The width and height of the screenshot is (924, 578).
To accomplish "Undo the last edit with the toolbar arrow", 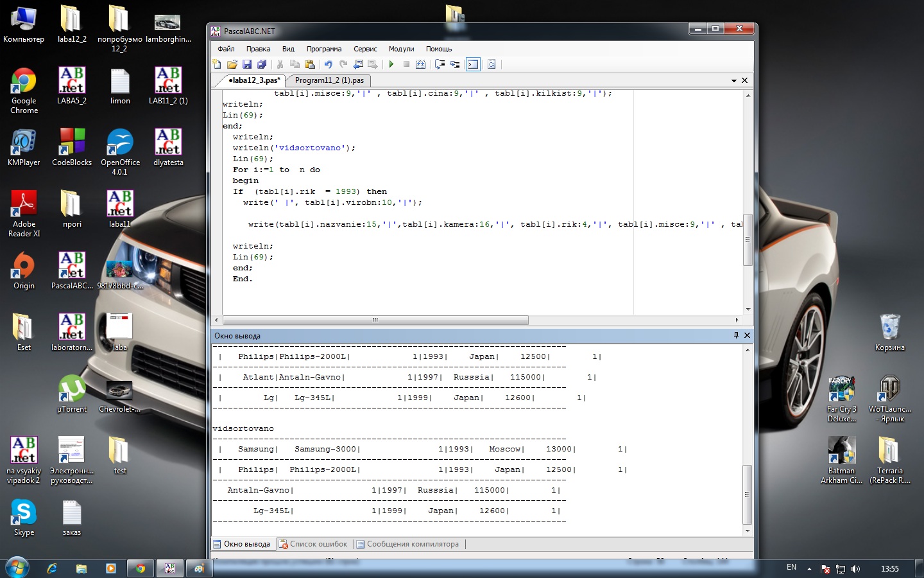I will 328,64.
